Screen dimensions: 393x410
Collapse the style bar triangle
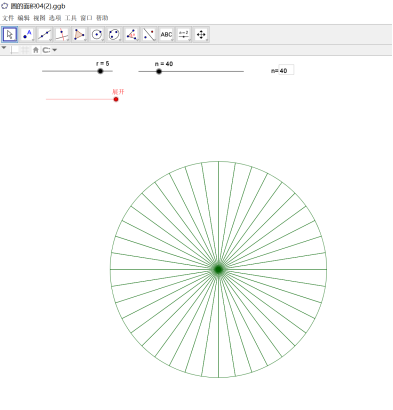(4, 48)
